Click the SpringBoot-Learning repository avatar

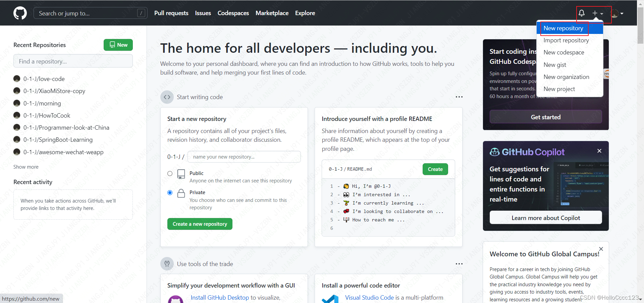point(17,139)
